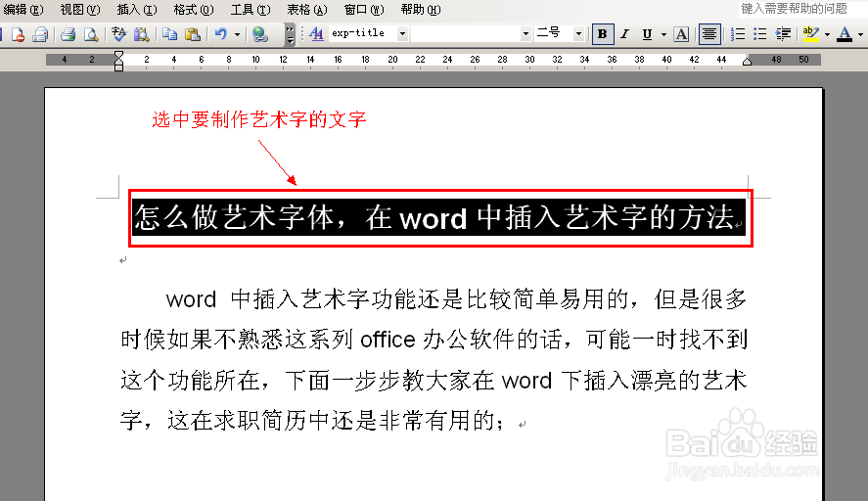Click the ruler mark labeled 20
Image resolution: width=868 pixels, height=501 pixels.
click(392, 60)
